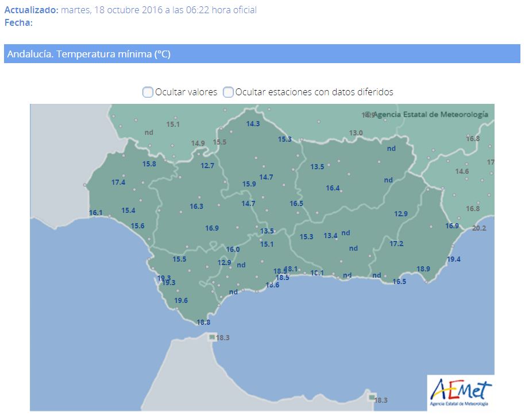Screen dimensions: 525x420
Task: Enable the 'Ocultar valores' checkbox
Action: [x=148, y=92]
